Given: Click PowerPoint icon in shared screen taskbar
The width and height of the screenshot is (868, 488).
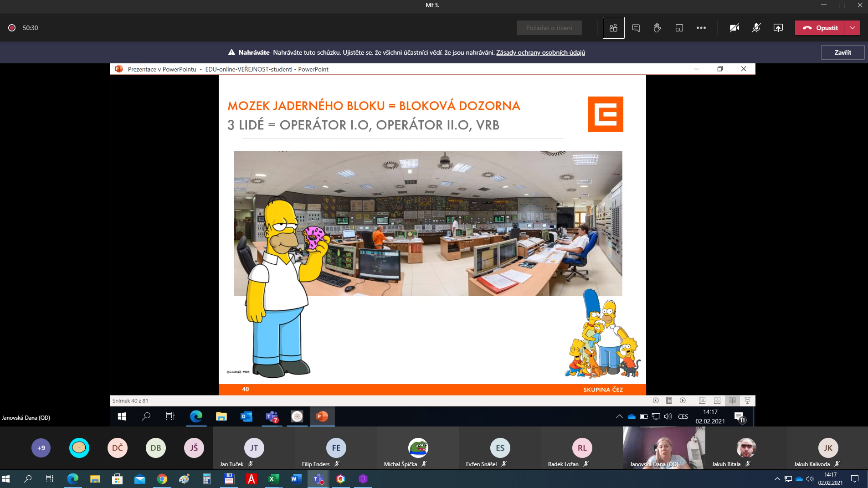Looking at the screenshot, I should click(x=322, y=416).
